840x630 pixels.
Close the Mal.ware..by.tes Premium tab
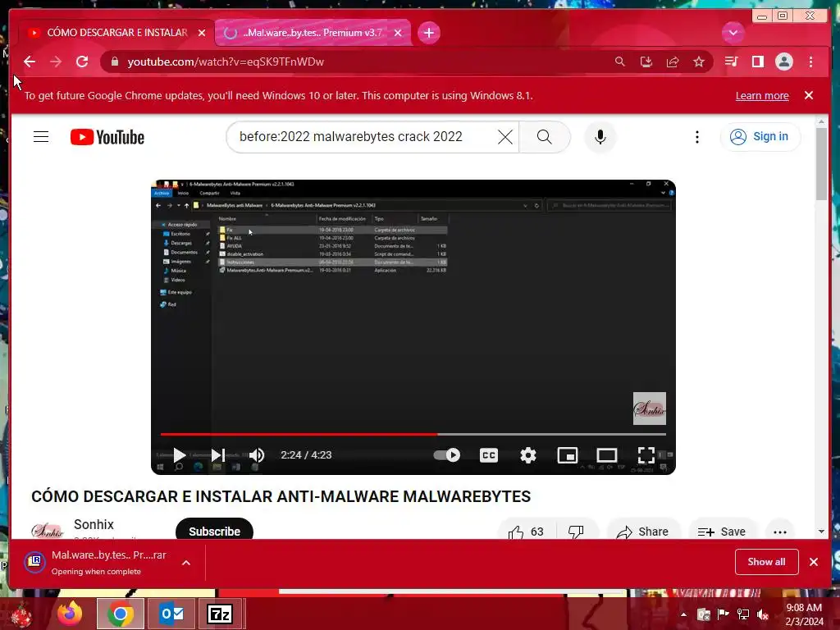pos(398,33)
